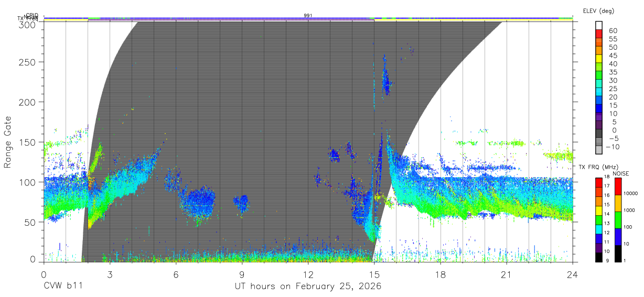Click the '150' tick on Range Gate axis

[x=26, y=142]
